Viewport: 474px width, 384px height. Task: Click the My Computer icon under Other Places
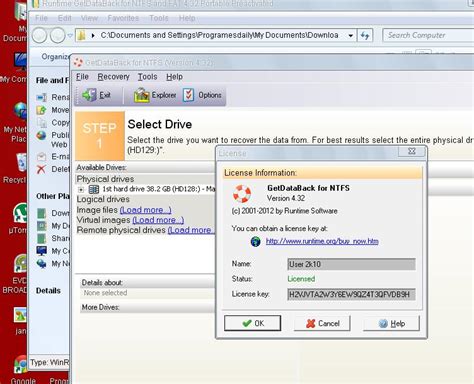point(41,251)
